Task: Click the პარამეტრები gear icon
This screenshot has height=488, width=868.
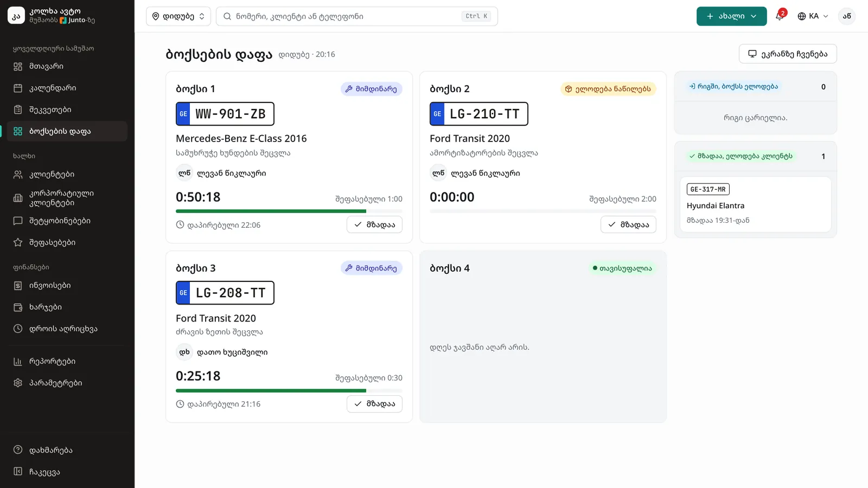Action: click(18, 383)
